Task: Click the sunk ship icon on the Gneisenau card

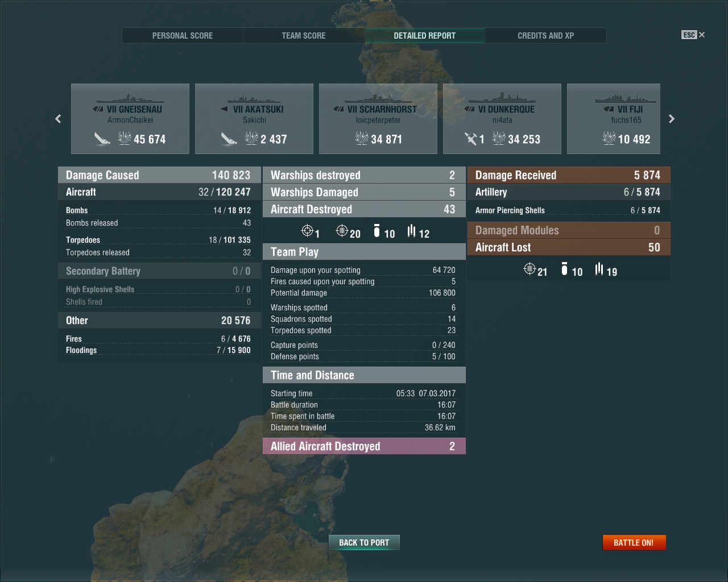Action: point(102,138)
